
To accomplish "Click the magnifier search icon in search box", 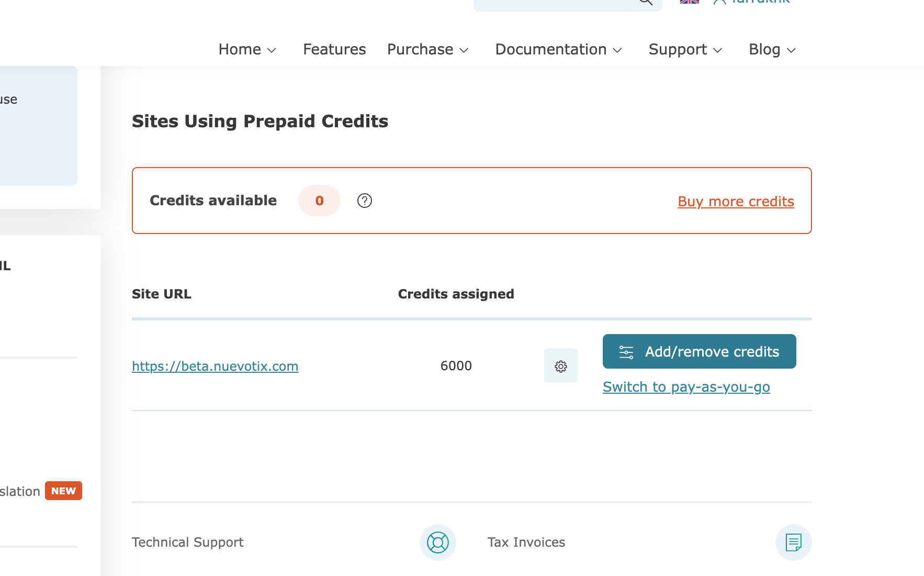I will click(x=646, y=2).
